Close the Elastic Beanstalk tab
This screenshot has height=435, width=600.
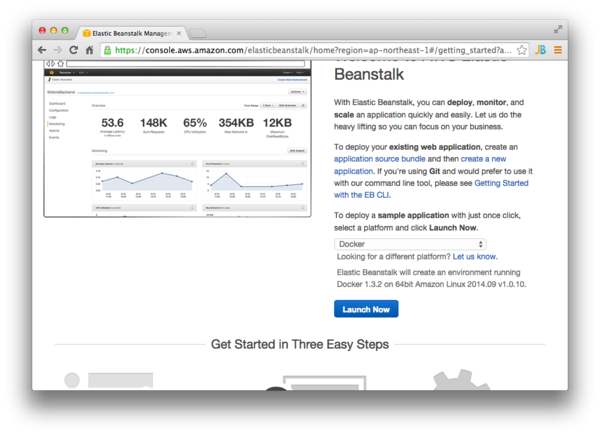[x=179, y=33]
